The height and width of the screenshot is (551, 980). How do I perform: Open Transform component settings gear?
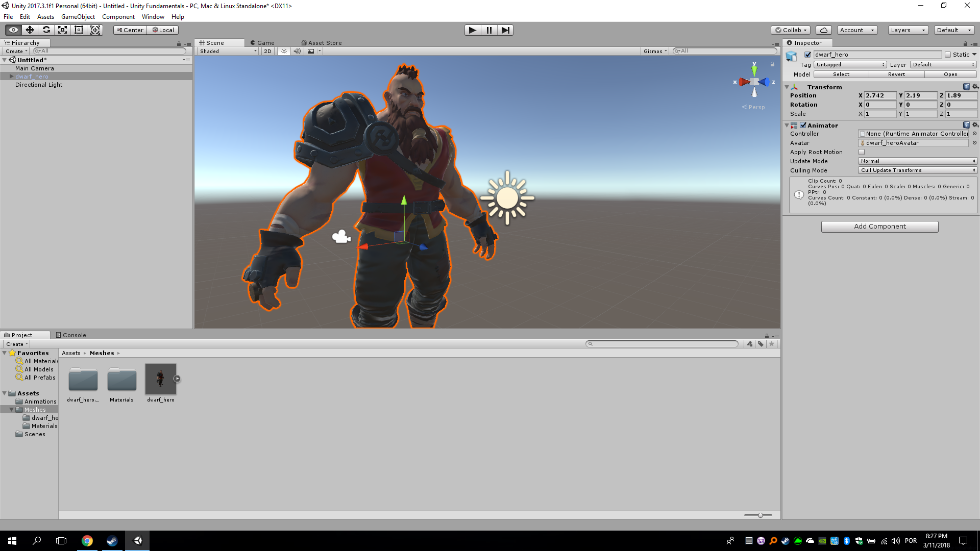coord(975,87)
